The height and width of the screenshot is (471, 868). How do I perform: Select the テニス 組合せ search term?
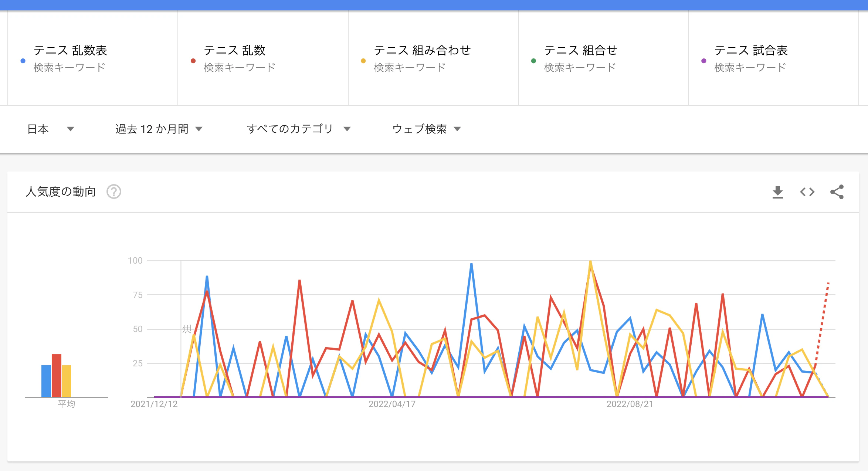coord(581,50)
